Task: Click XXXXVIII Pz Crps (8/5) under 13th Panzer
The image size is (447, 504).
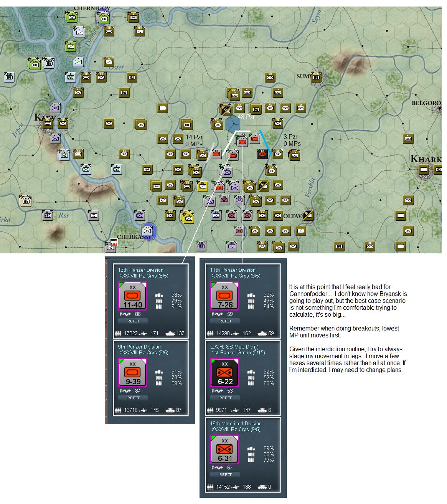Action: [x=144, y=276]
